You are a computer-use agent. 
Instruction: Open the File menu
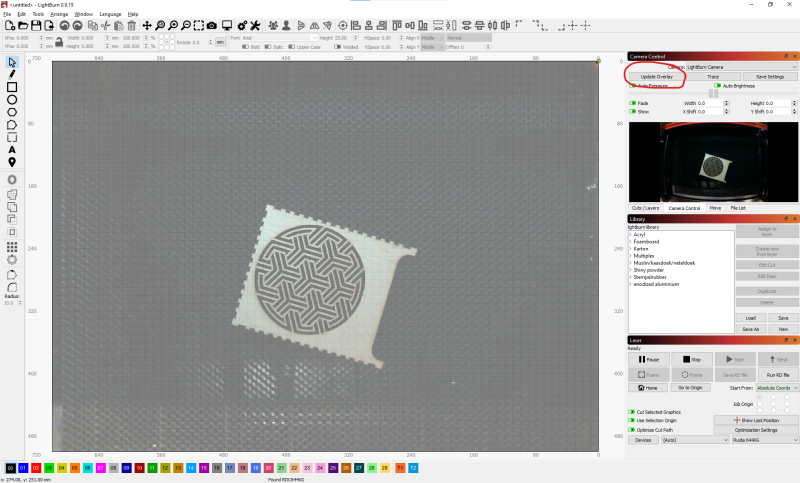pyautogui.click(x=7, y=14)
